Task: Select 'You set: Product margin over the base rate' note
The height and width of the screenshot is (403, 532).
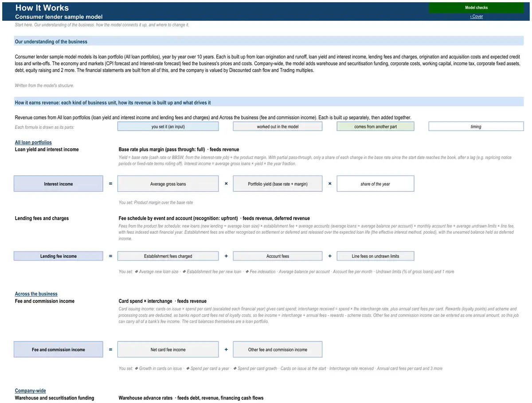Action: click(x=156, y=203)
